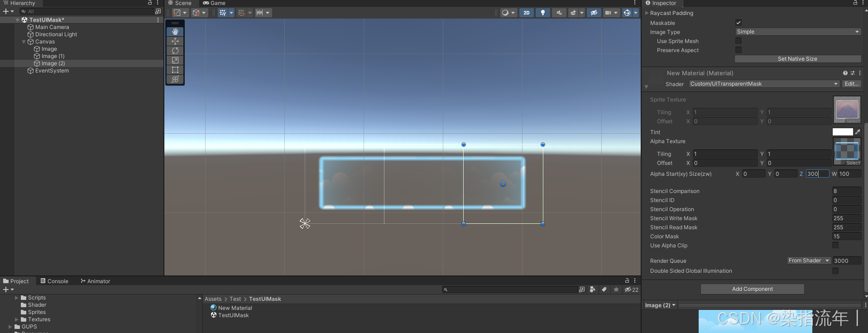The image size is (868, 333).
Task: Open draw mode shading dropdown
Action: 508,13
